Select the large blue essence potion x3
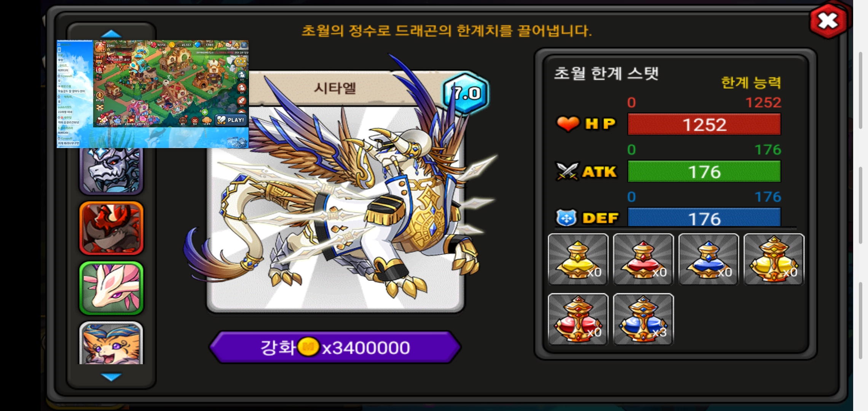 pos(643,319)
